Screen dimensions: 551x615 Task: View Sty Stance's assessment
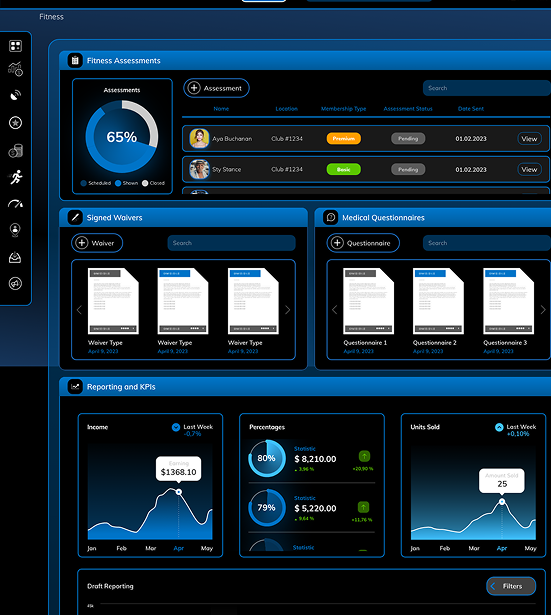[529, 169]
